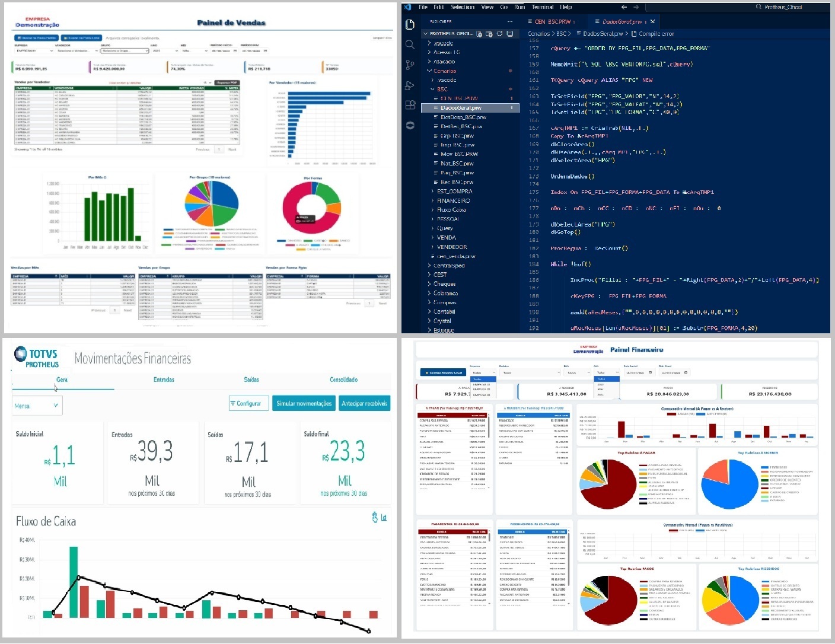Close the DadosGeral.prw editor tab
The image size is (835, 644).
[652, 21]
